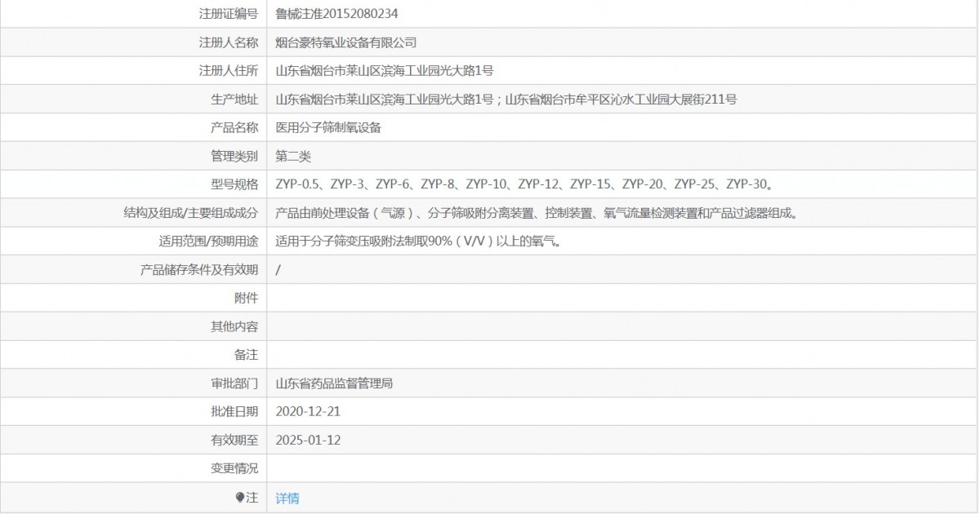Click the slash value for storage conditions
This screenshot has width=980, height=514.
click(278, 270)
